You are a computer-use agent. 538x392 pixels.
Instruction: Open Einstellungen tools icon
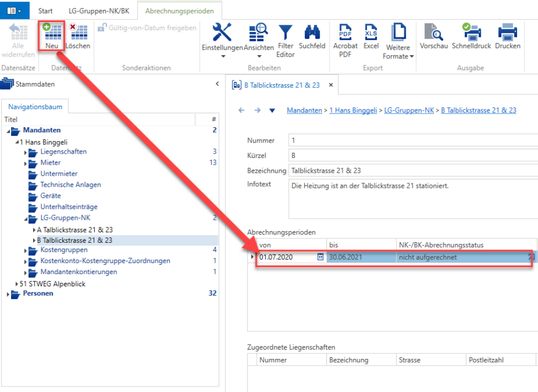(222, 32)
